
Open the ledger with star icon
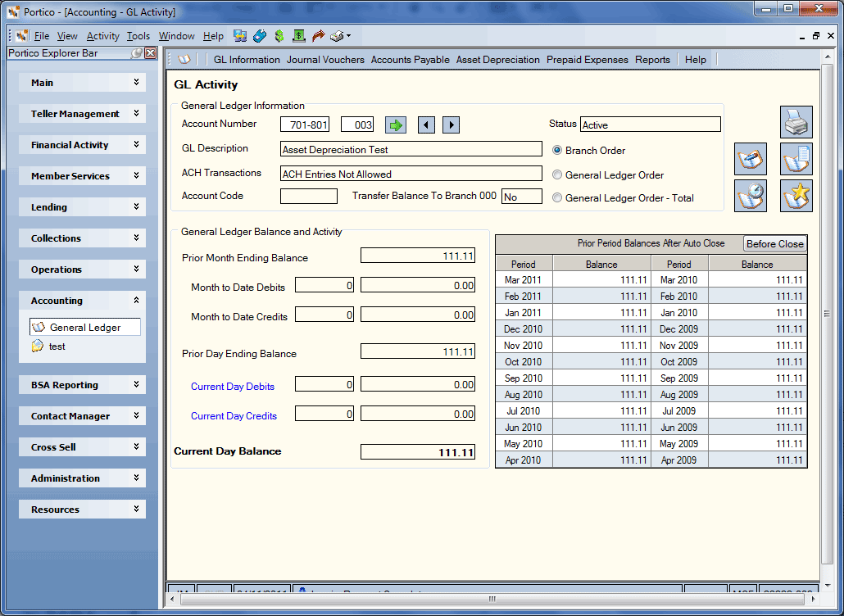click(x=796, y=195)
